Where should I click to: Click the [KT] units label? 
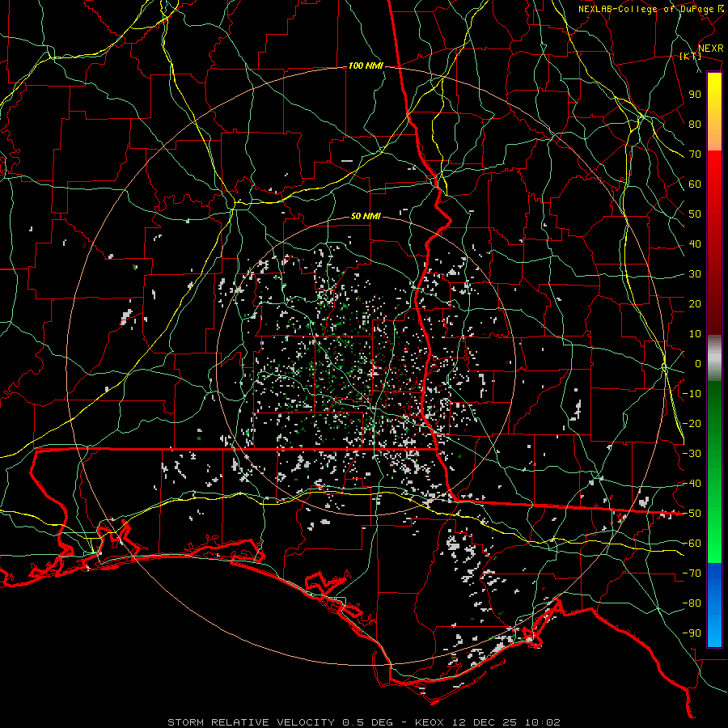(691, 56)
